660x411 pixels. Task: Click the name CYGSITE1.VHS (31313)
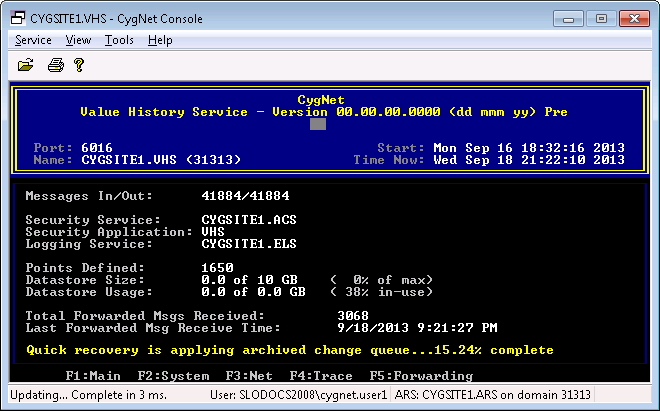[x=161, y=160]
